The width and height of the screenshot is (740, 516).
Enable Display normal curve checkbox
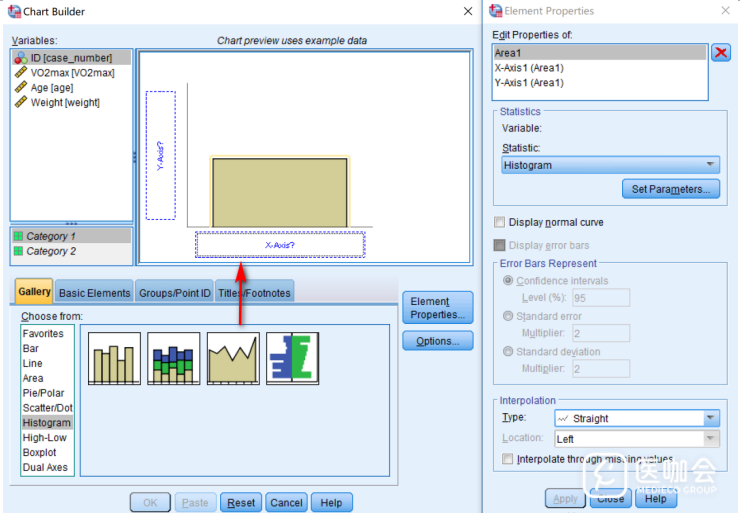(x=500, y=222)
